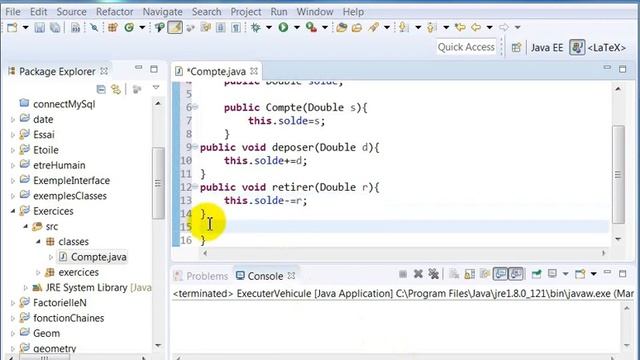Collapse the deposer method fold marker
The width and height of the screenshot is (640, 360).
[195, 147]
